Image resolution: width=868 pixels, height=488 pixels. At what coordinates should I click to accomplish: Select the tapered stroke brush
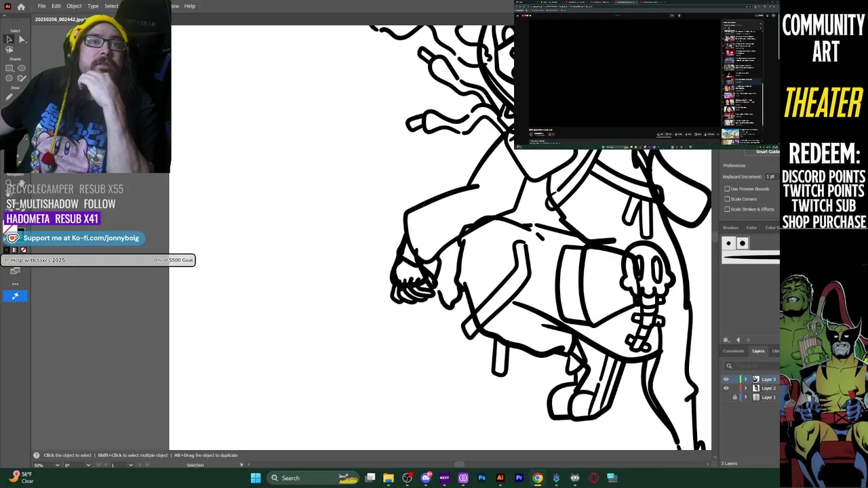(x=751, y=258)
